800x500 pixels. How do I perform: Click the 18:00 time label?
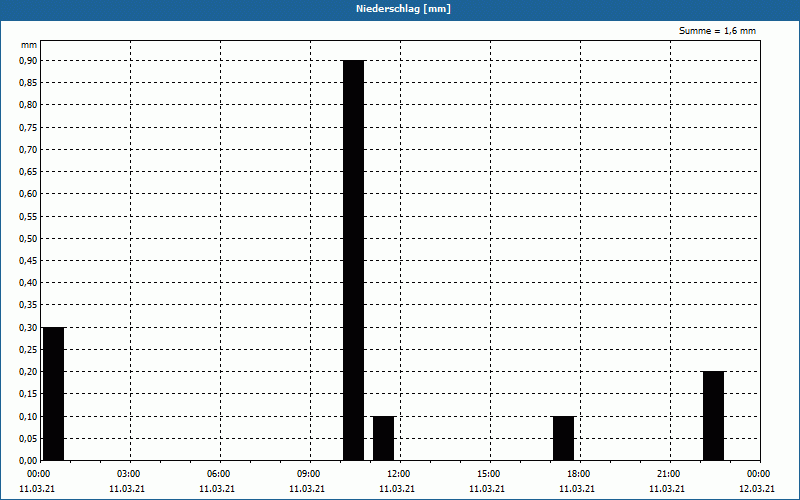(x=579, y=474)
